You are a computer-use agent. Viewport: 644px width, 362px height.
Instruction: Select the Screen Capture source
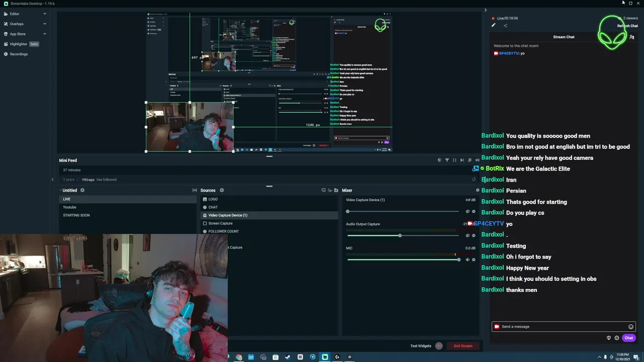coord(270,223)
